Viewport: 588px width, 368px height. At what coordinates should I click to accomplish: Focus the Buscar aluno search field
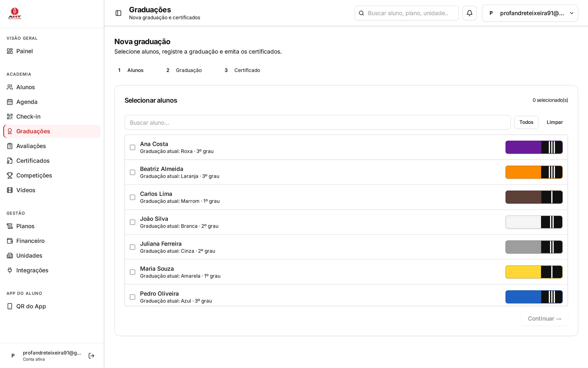click(x=317, y=122)
